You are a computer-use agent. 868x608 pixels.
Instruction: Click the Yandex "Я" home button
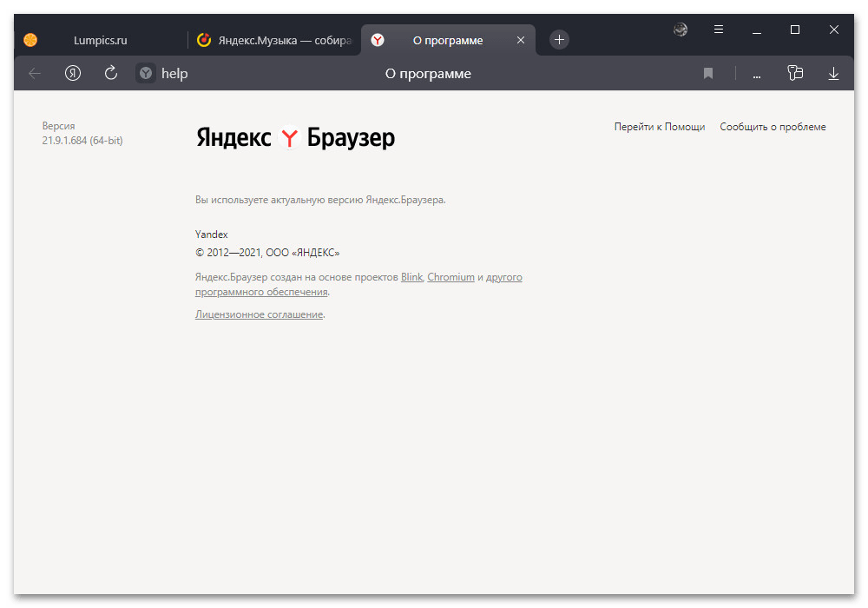tap(73, 74)
